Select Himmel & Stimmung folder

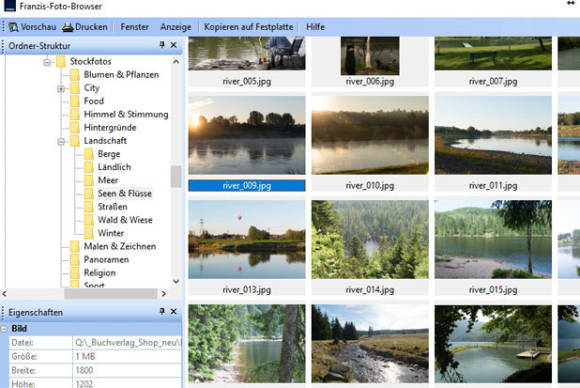tap(126, 114)
